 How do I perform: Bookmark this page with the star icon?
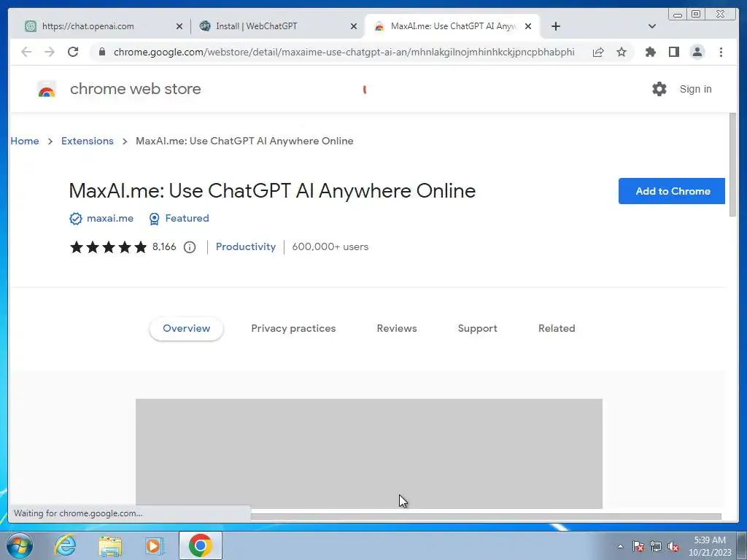coord(622,52)
